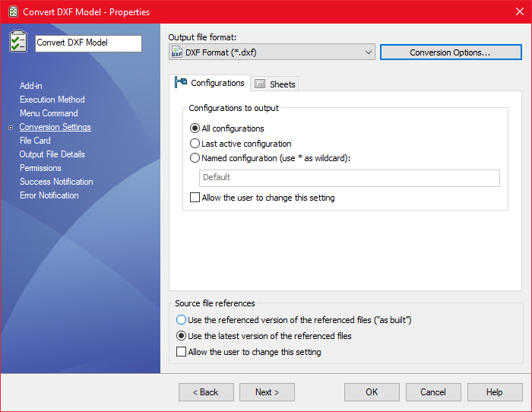
Task: Close the Properties dialog window
Action: click(x=519, y=11)
